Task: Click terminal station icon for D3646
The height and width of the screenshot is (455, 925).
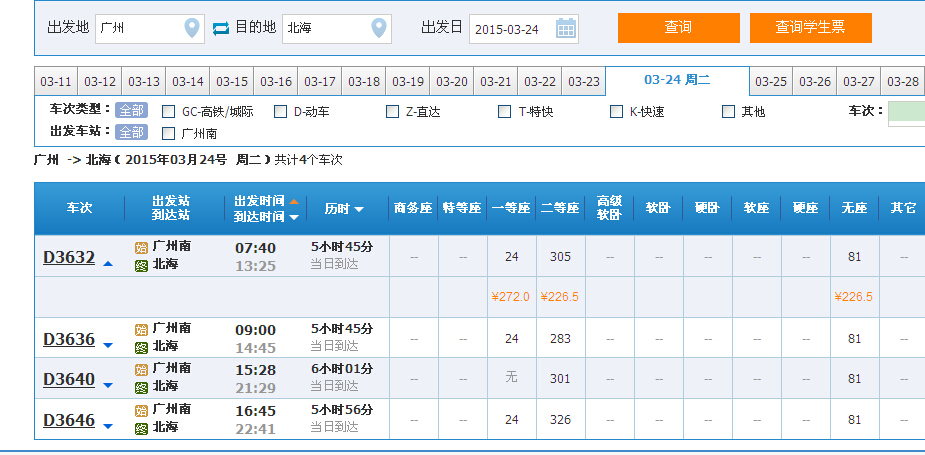Action: [141, 428]
